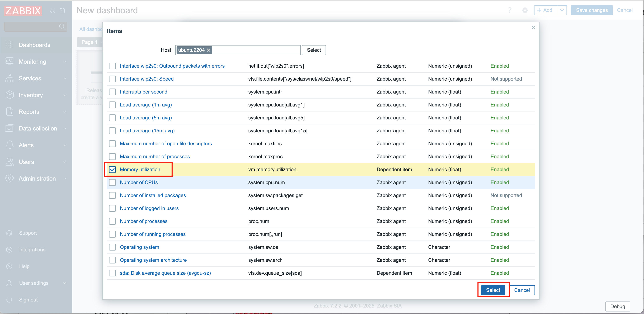The image size is (644, 314).
Task: Click Save changes button
Action: coord(592,10)
